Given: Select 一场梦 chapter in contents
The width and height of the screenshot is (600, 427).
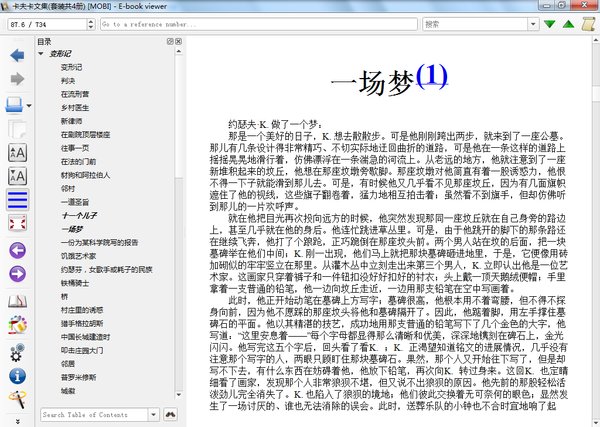Looking at the screenshot, I should [x=72, y=229].
